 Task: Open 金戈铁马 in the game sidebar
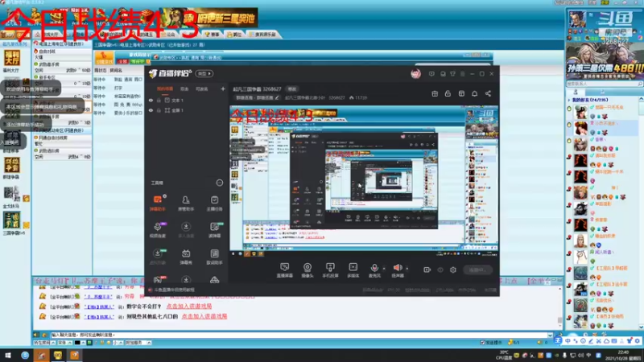pyautogui.click(x=11, y=197)
